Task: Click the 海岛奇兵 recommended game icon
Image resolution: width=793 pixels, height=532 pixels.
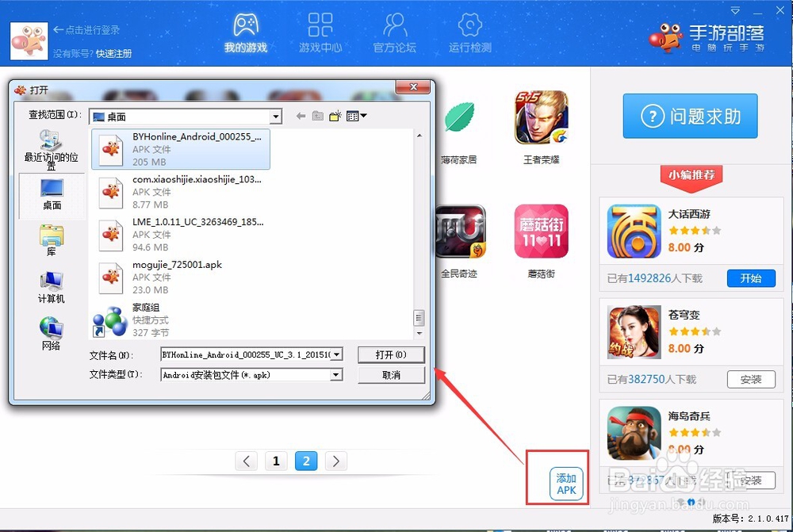Action: coord(634,434)
